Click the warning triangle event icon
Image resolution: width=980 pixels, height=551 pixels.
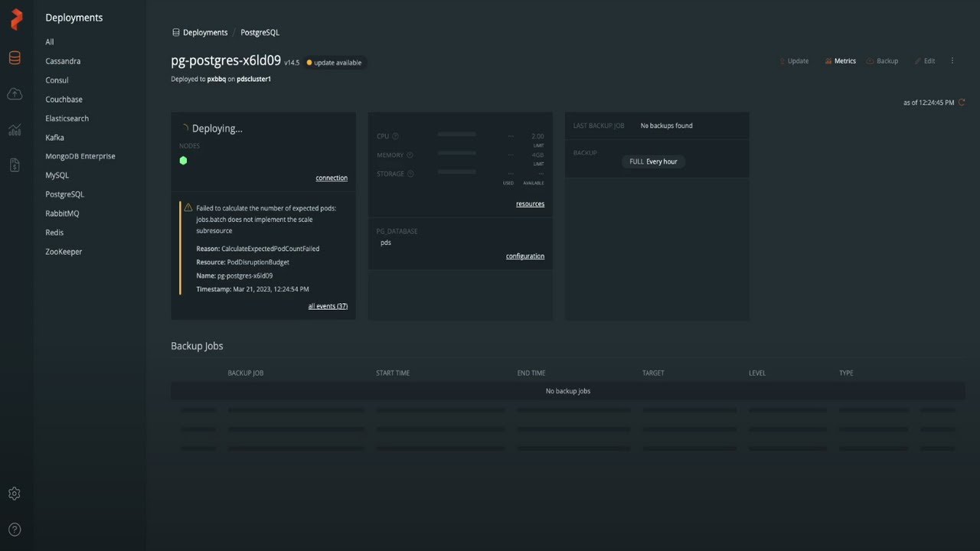[x=188, y=207]
